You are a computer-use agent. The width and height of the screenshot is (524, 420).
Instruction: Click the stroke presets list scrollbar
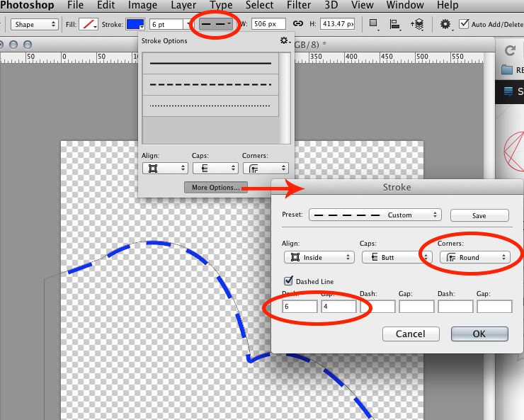(x=285, y=98)
